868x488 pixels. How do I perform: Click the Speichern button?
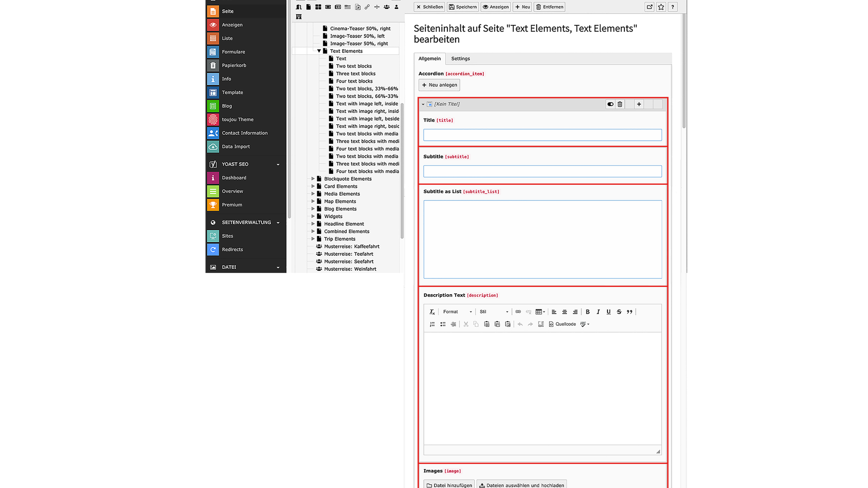462,7
